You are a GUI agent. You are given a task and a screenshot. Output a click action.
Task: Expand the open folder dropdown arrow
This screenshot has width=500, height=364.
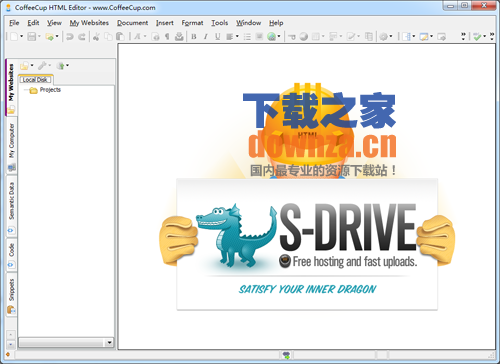tap(57, 36)
